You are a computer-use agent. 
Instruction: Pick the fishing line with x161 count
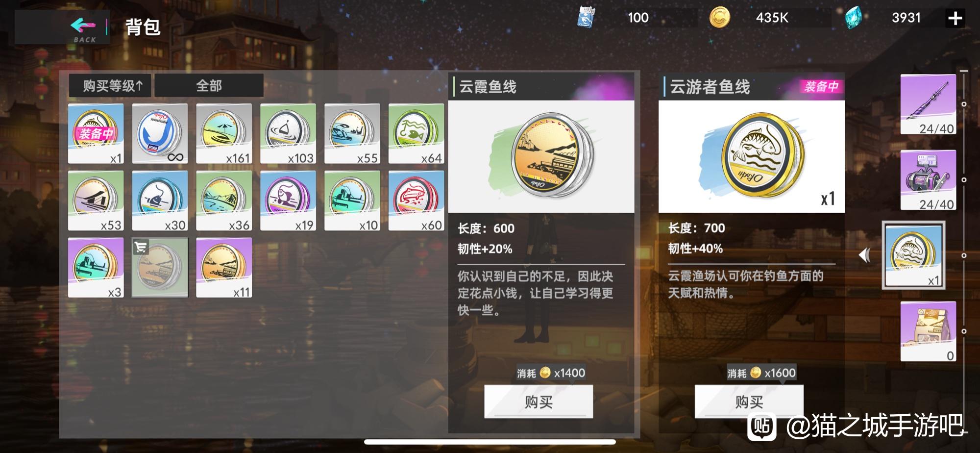pos(224,133)
